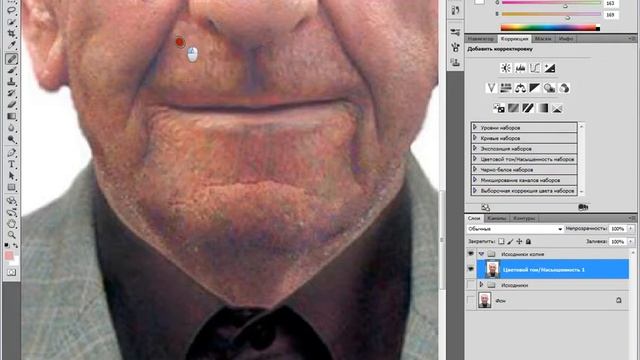
Task: Expand 'Цветовой тон/Насыщенность наборов' presets
Action: pyautogui.click(x=475, y=159)
